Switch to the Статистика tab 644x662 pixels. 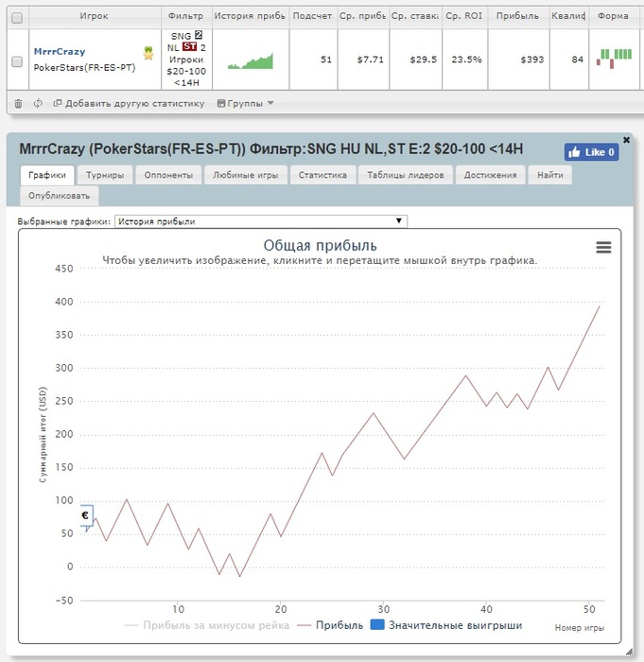click(322, 175)
